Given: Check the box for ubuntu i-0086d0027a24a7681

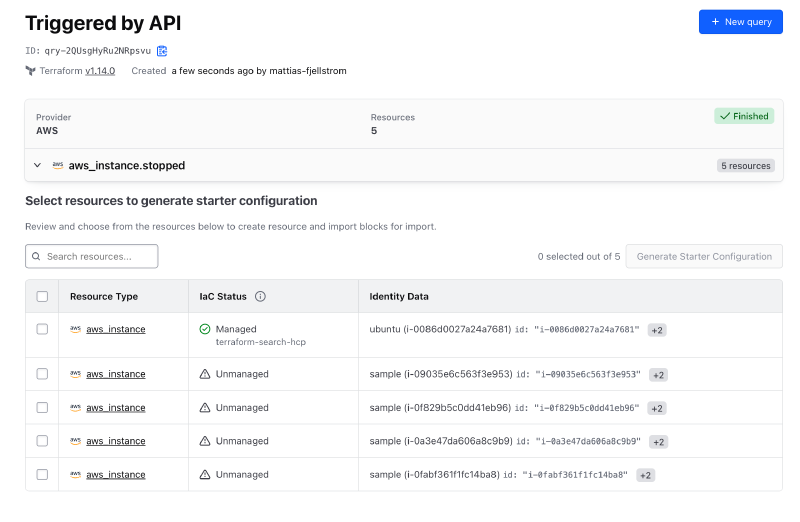Looking at the screenshot, I should [x=42, y=329].
